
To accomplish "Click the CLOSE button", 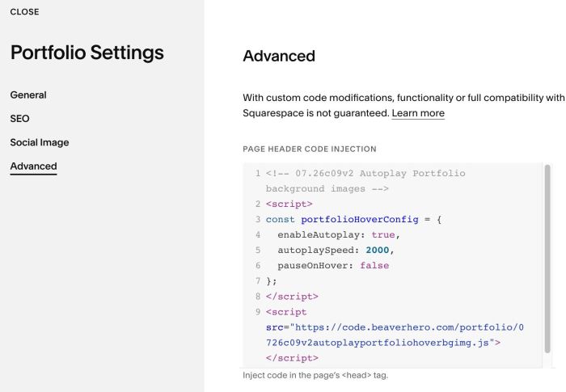I will (x=24, y=11).
